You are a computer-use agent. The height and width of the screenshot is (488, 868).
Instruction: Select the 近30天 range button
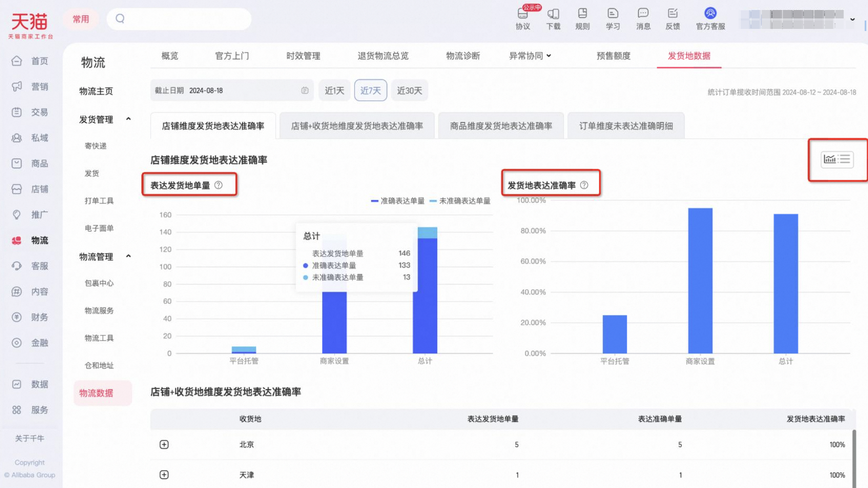pyautogui.click(x=410, y=90)
